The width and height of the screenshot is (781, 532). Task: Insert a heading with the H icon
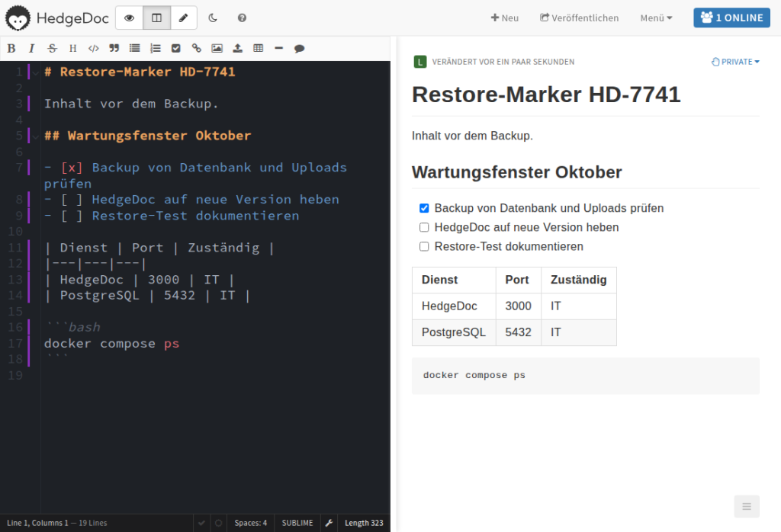(72, 48)
